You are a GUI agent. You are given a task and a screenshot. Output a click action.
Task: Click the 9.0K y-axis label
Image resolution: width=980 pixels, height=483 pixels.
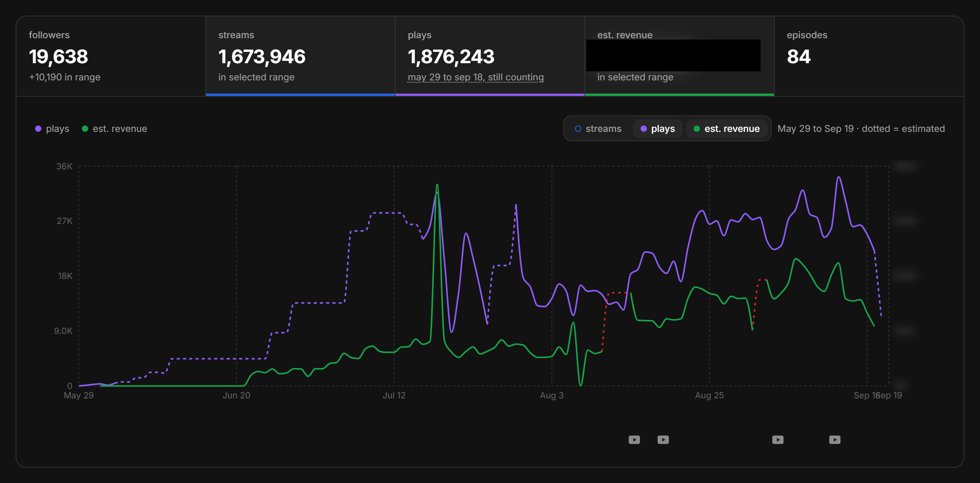coord(63,331)
